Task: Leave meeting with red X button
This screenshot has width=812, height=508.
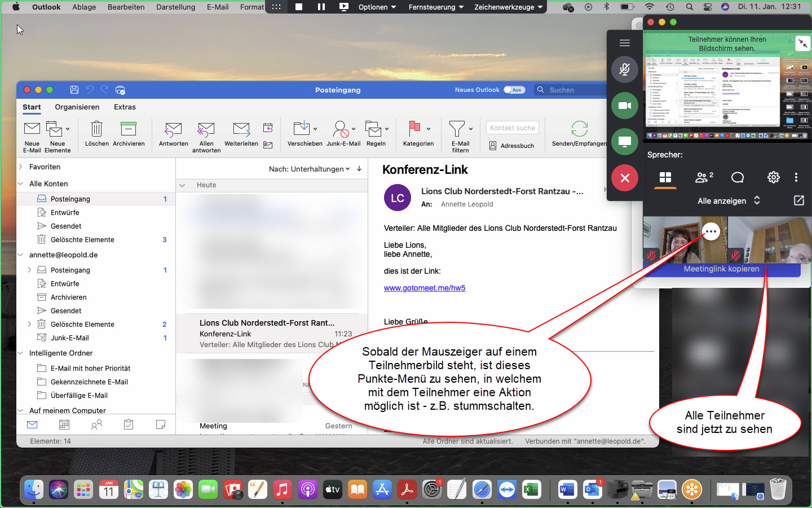Action: (625, 178)
